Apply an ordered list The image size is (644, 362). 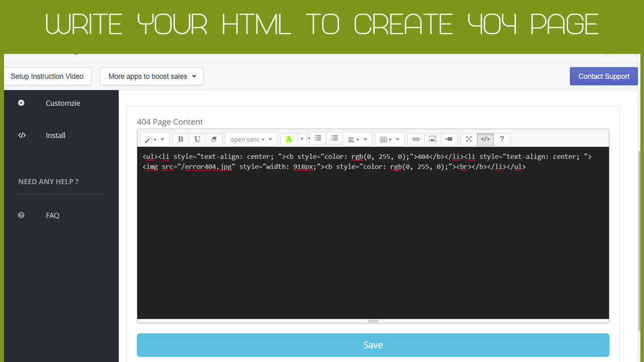click(335, 138)
